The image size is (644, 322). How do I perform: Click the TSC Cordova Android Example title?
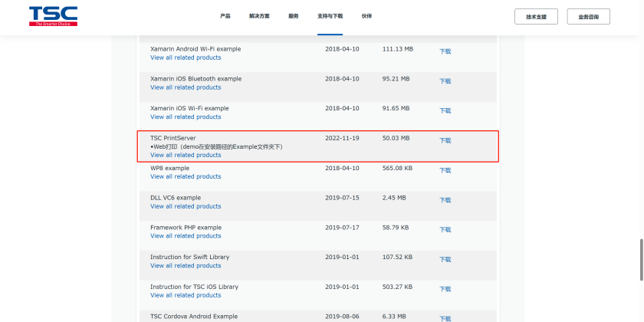click(x=194, y=317)
